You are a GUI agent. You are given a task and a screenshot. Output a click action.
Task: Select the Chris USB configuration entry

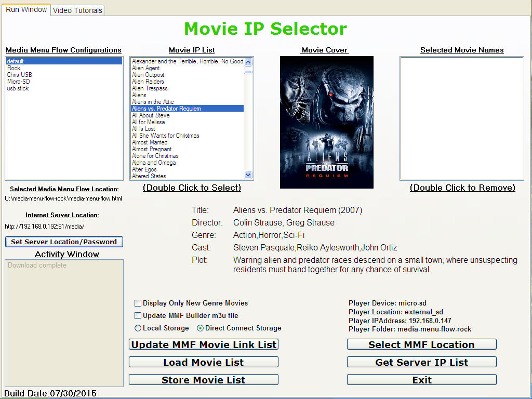[x=64, y=75]
